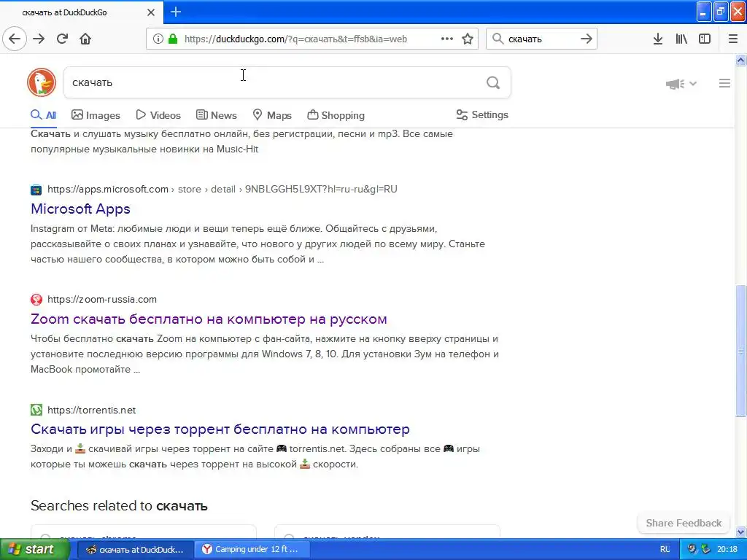
Task: Reload the current page
Action: pos(62,39)
